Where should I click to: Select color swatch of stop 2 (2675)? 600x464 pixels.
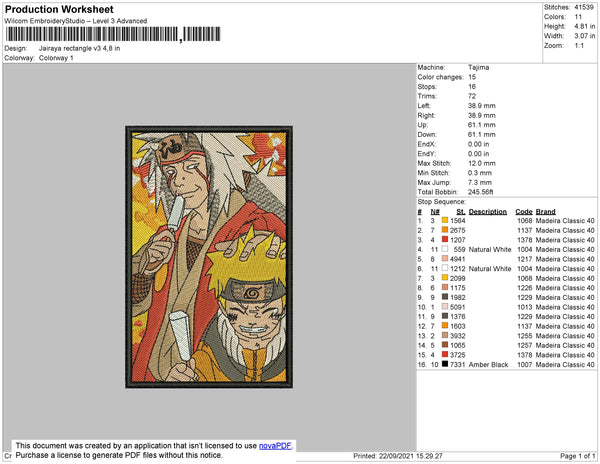(445, 230)
